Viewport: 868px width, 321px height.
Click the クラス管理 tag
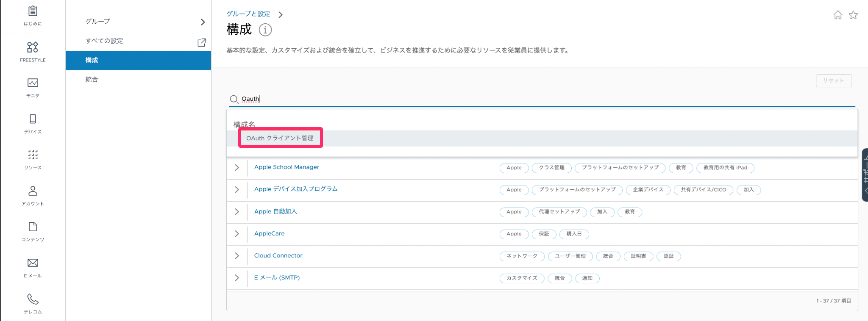(x=552, y=168)
